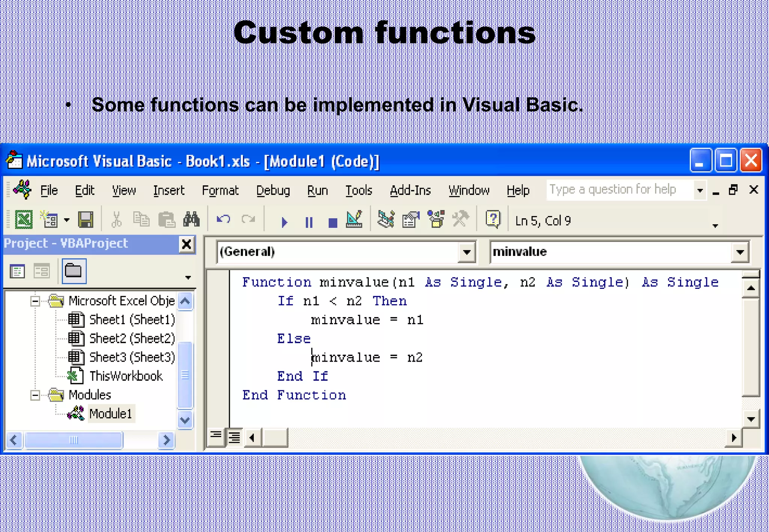Open the (General) object dropdown
Screen dimensions: 769x532
[467, 252]
